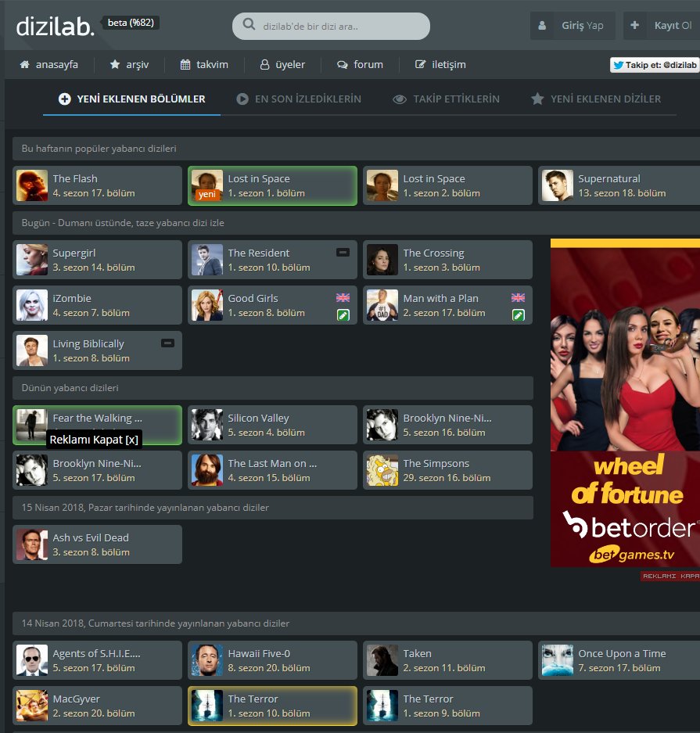The image size is (700, 733).
Task: Click the UK flag icon on Good Girls
Action: click(x=343, y=298)
